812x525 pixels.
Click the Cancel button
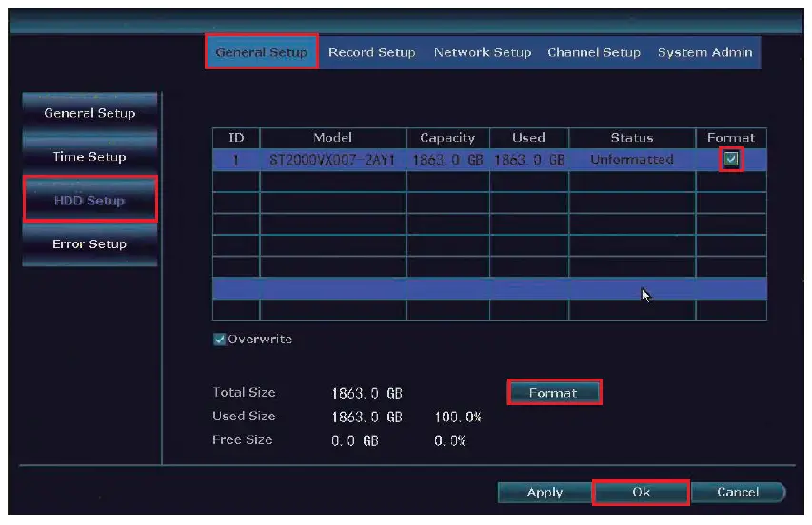point(738,493)
